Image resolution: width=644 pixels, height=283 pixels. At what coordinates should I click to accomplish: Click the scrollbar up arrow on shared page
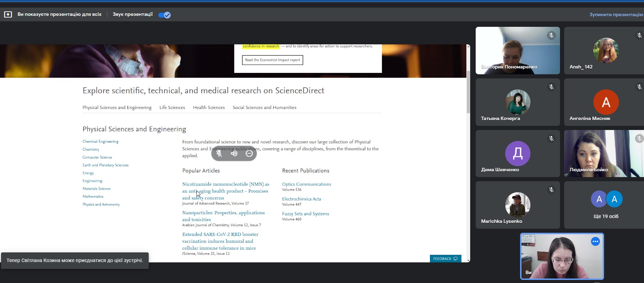468,46
